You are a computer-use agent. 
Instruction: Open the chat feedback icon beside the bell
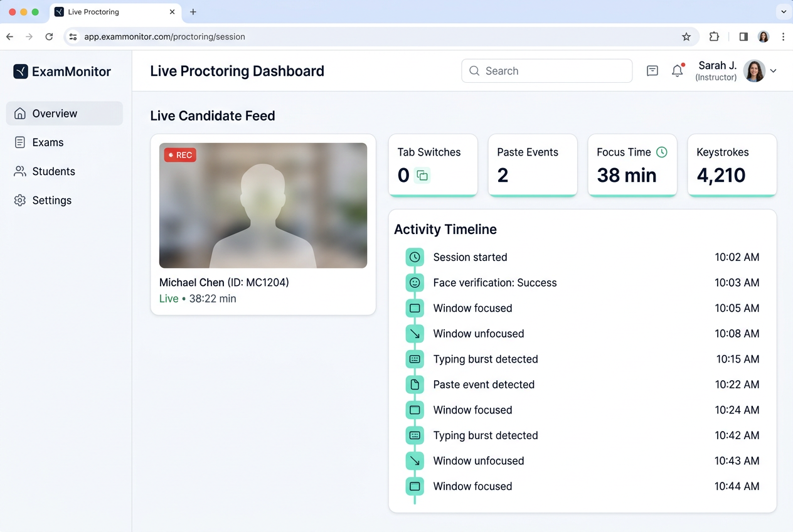(x=652, y=71)
